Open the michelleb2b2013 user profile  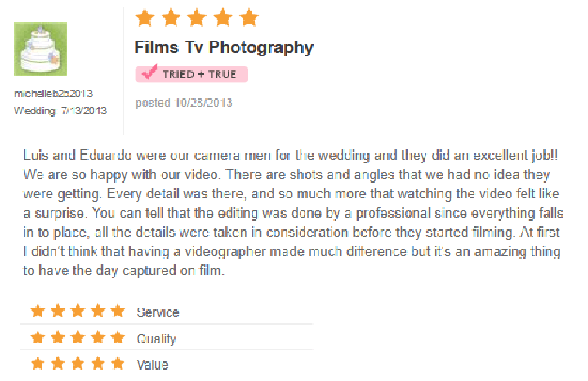[x=53, y=94]
